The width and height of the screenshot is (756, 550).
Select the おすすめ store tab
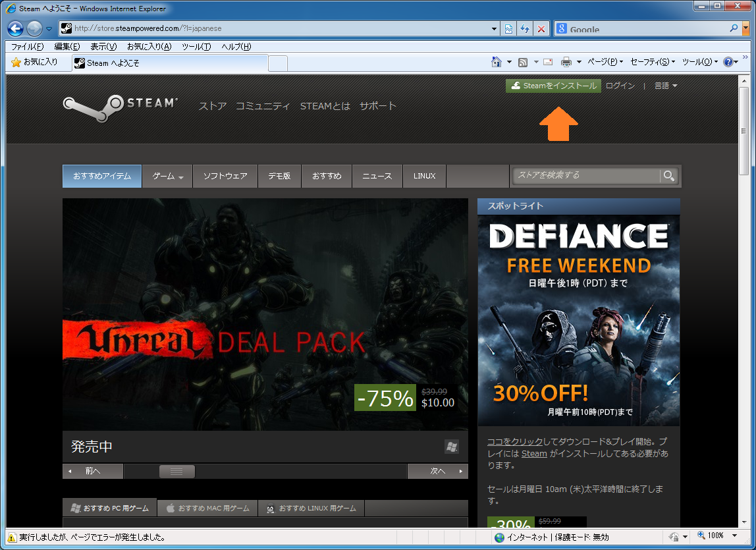[327, 176]
